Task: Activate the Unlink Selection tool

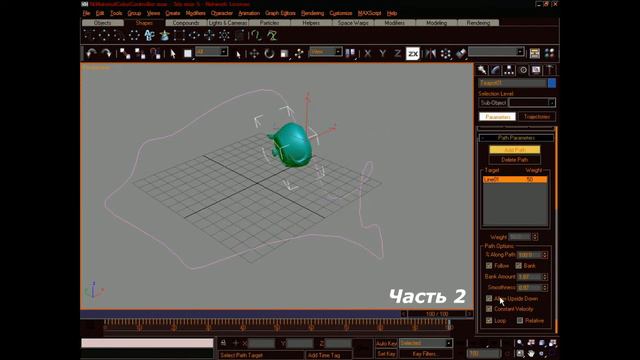Action: click(x=140, y=53)
